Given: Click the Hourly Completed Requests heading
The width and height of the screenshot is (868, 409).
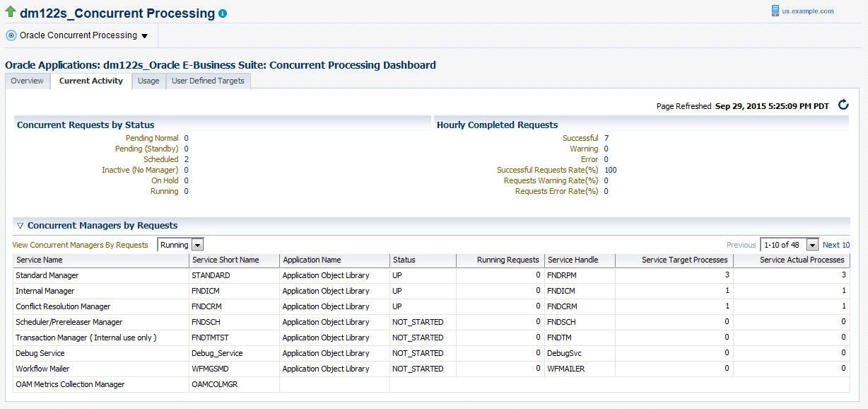Looking at the screenshot, I should (498, 125).
